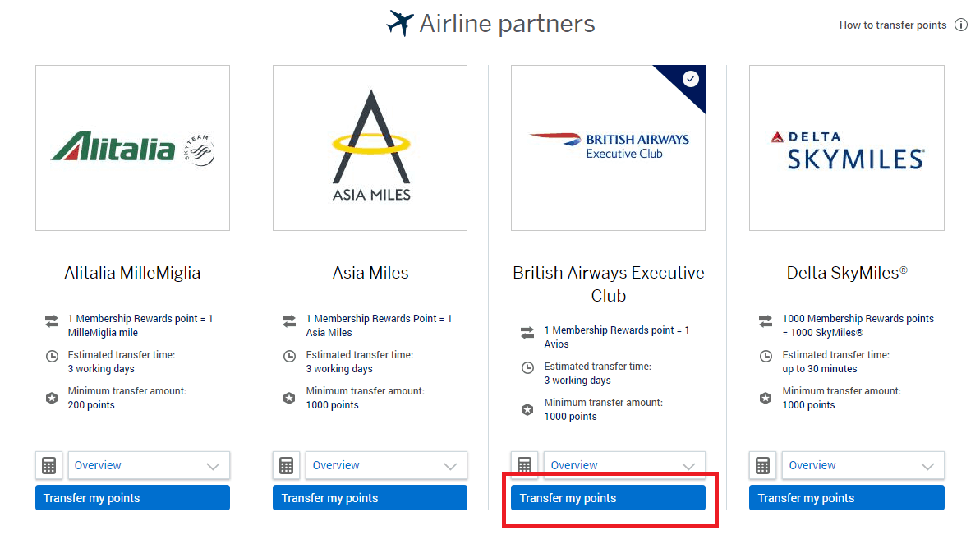Viewport: 980px width, 549px height.
Task: Open the How to transfer points link
Action: (x=894, y=25)
